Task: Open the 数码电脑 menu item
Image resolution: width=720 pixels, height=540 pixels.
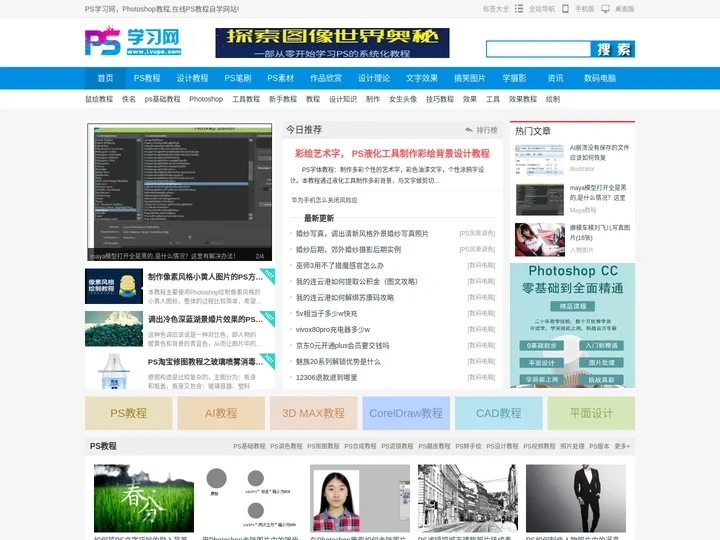Action: click(x=600, y=78)
